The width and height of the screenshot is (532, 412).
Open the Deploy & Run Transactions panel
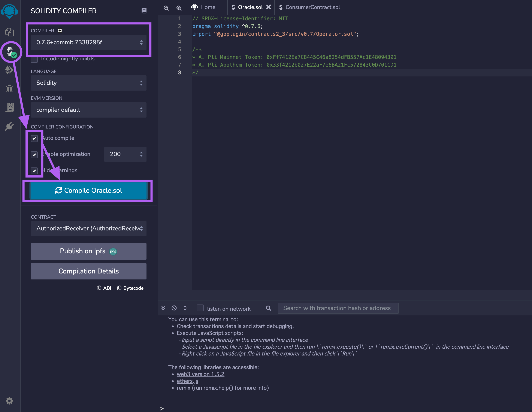coord(9,70)
